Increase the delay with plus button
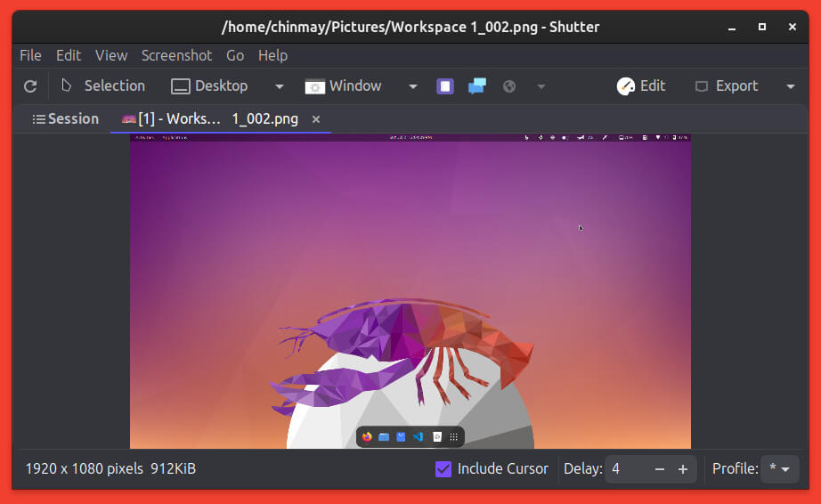This screenshot has height=504, width=821. (682, 469)
